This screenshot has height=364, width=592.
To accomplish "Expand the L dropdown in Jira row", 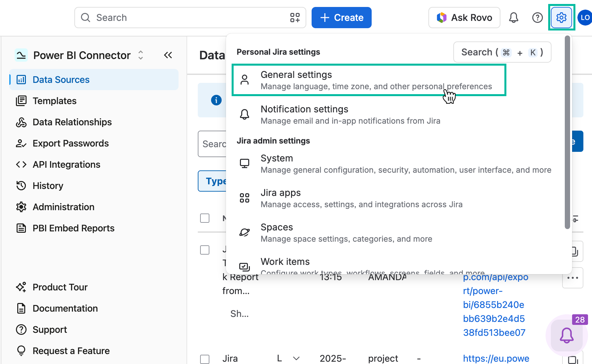I will [x=296, y=358].
